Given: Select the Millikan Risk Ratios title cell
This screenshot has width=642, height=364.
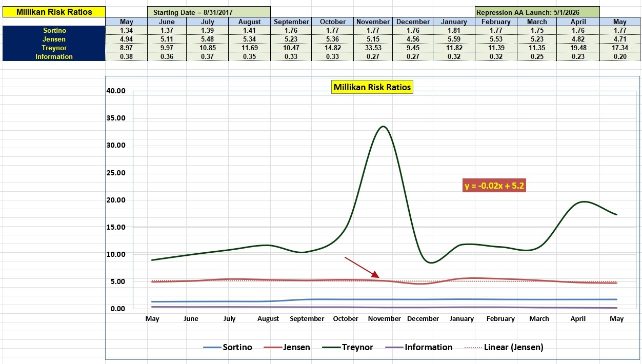Looking at the screenshot, I should click(x=54, y=12).
